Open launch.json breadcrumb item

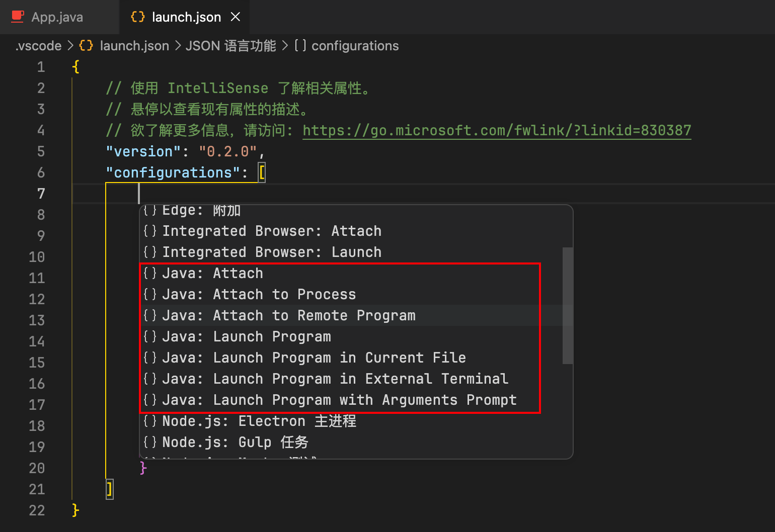[134, 46]
